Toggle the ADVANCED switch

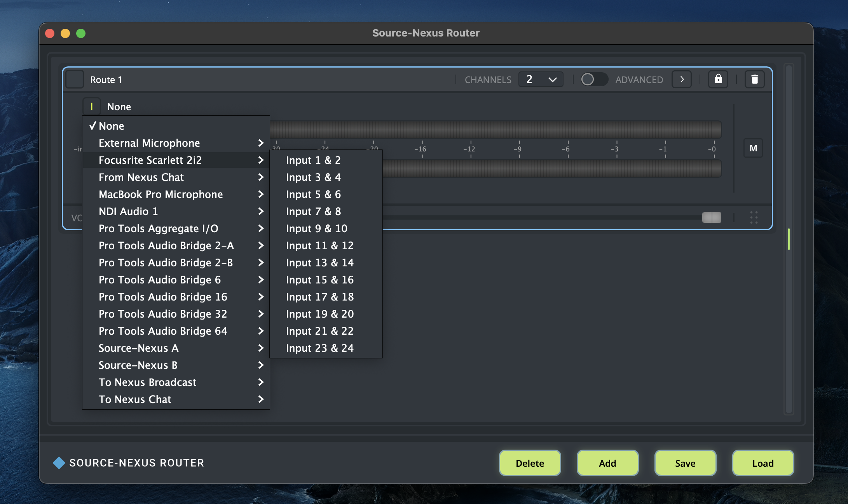coord(593,79)
